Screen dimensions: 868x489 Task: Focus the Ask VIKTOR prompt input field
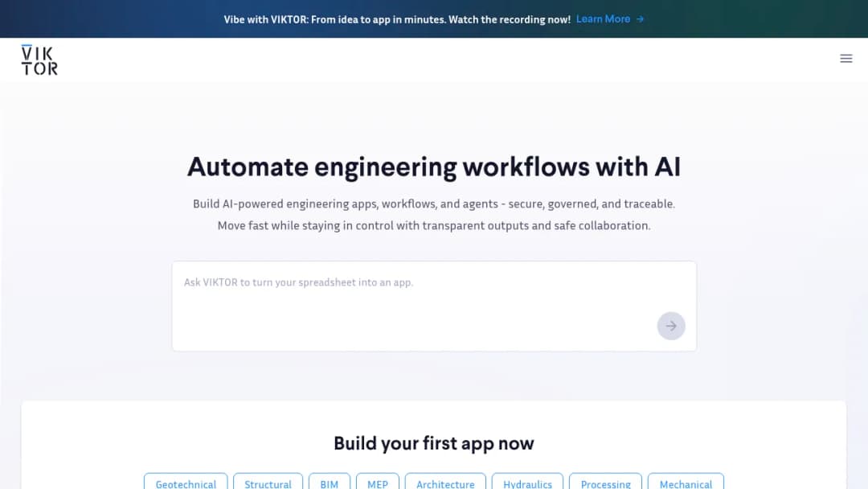[434, 306]
